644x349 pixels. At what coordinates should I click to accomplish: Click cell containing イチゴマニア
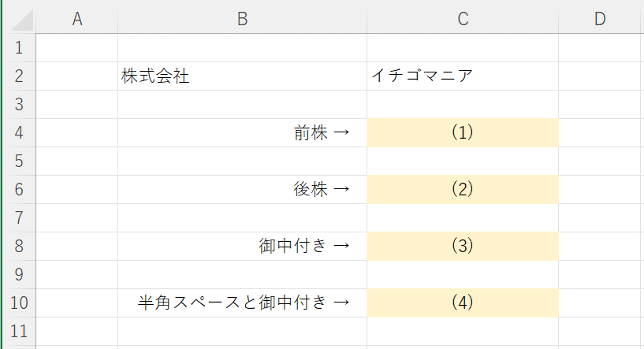click(x=463, y=76)
